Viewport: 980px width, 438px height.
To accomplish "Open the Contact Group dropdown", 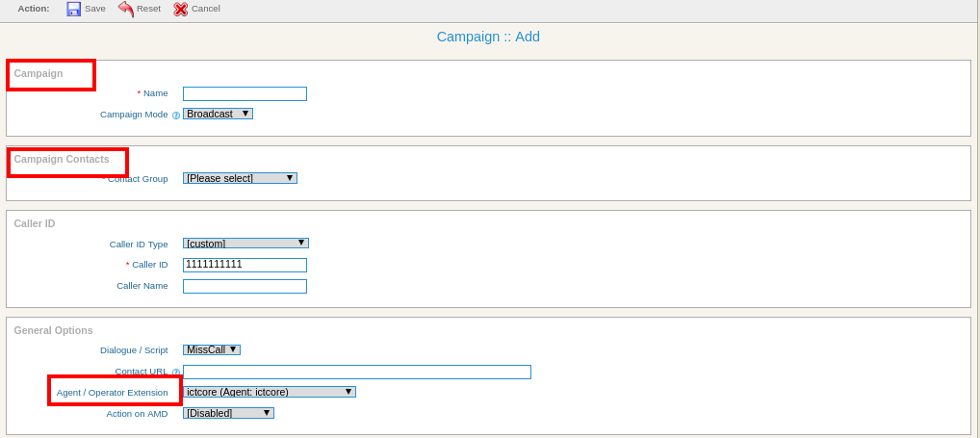I will pyautogui.click(x=240, y=178).
